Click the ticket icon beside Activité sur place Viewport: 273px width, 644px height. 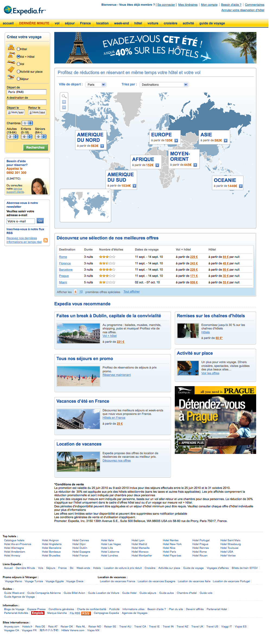tap(11, 70)
